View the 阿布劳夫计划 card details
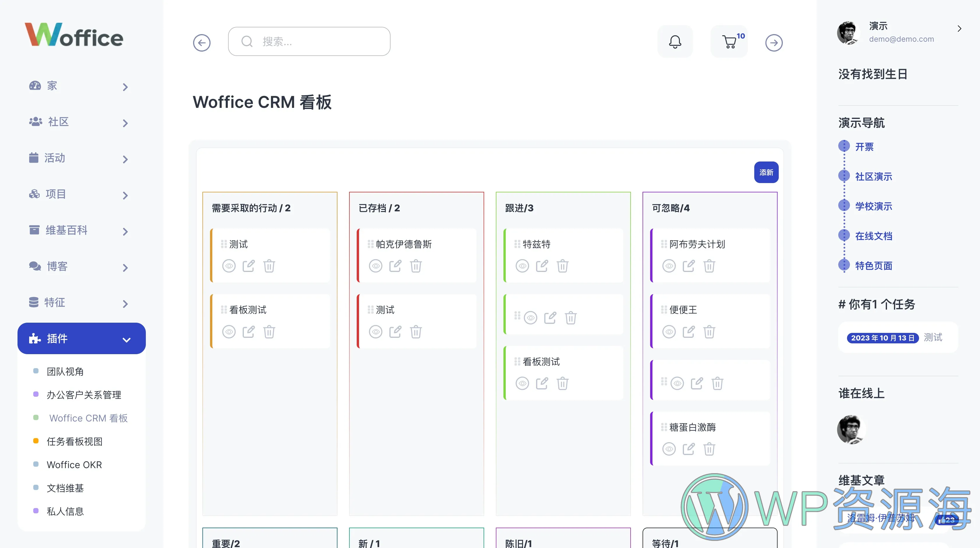The image size is (980, 548). (669, 266)
